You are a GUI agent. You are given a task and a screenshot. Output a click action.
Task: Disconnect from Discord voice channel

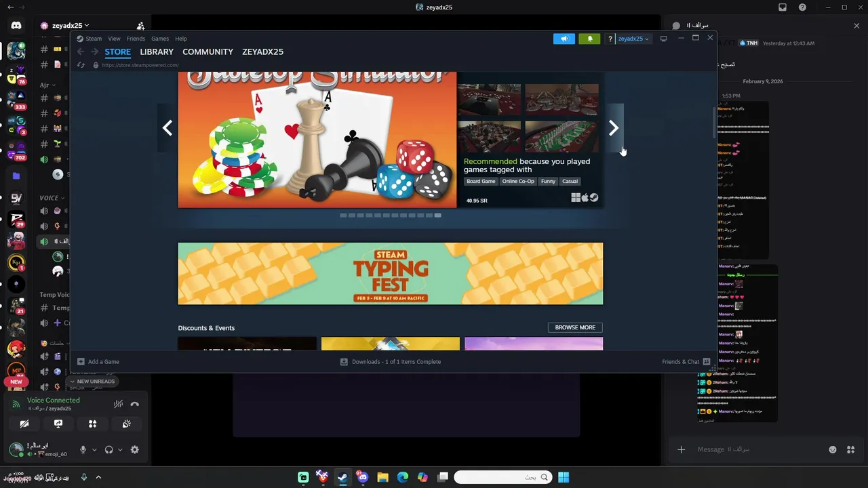pyautogui.click(x=134, y=404)
